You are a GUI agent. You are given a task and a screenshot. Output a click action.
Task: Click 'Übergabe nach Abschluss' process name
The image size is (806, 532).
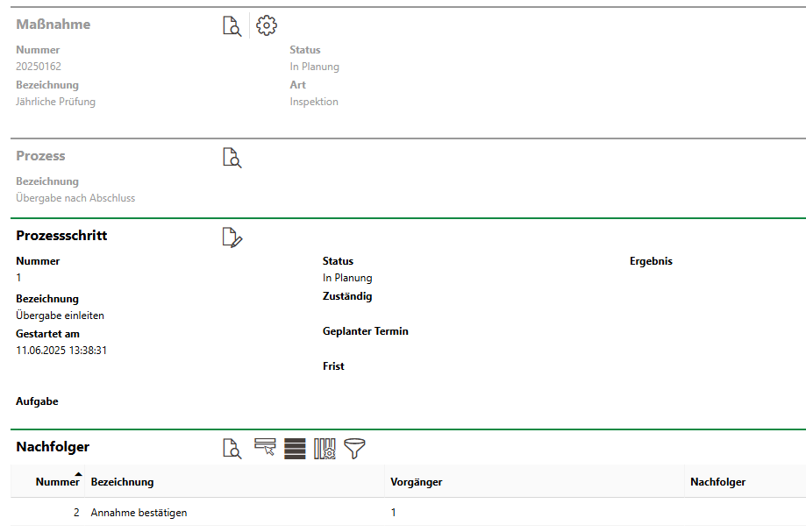pyautogui.click(x=75, y=198)
